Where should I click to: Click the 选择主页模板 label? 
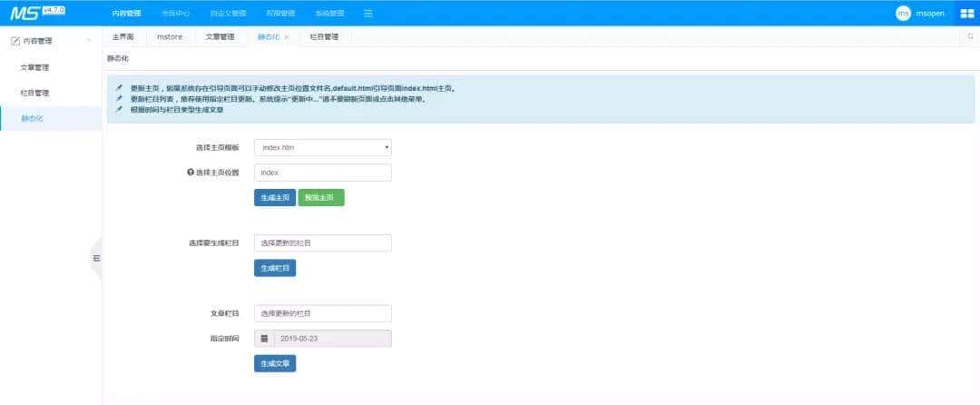(x=217, y=148)
